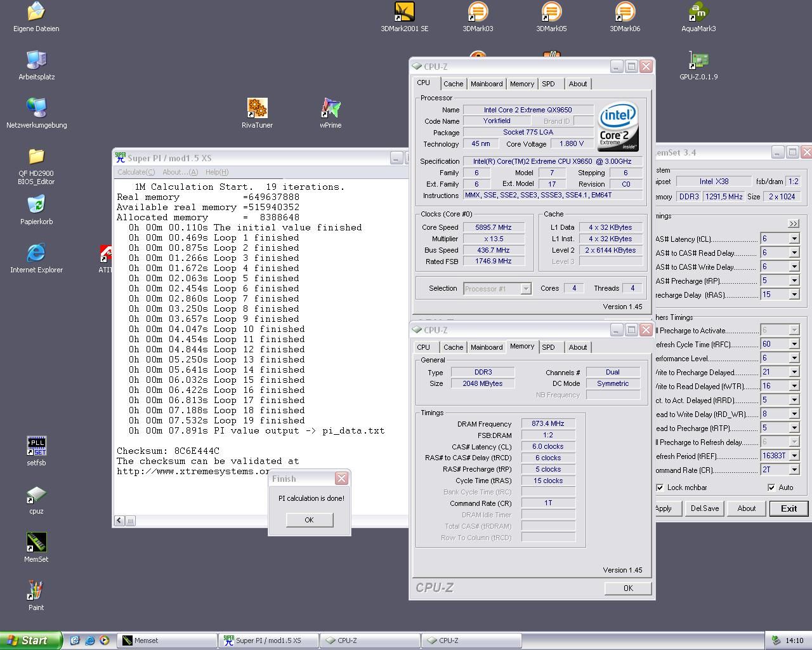Click OK in the lower CPU-Z window

(627, 588)
